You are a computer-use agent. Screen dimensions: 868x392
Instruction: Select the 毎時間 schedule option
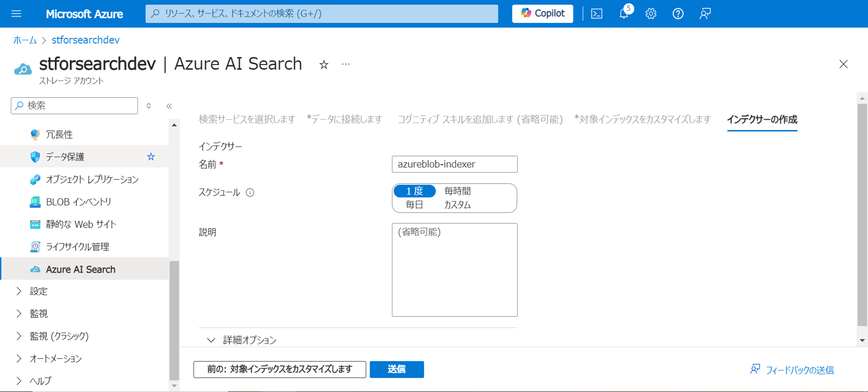[457, 191]
